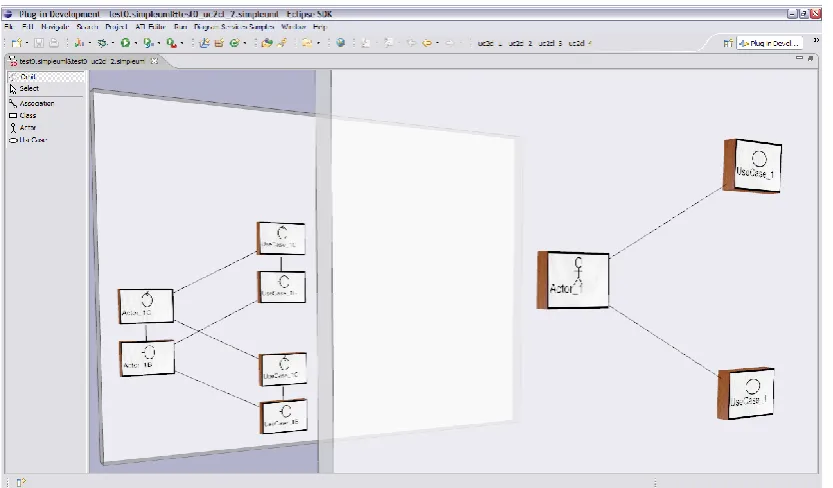Open the Navigate menu

[x=55, y=27]
